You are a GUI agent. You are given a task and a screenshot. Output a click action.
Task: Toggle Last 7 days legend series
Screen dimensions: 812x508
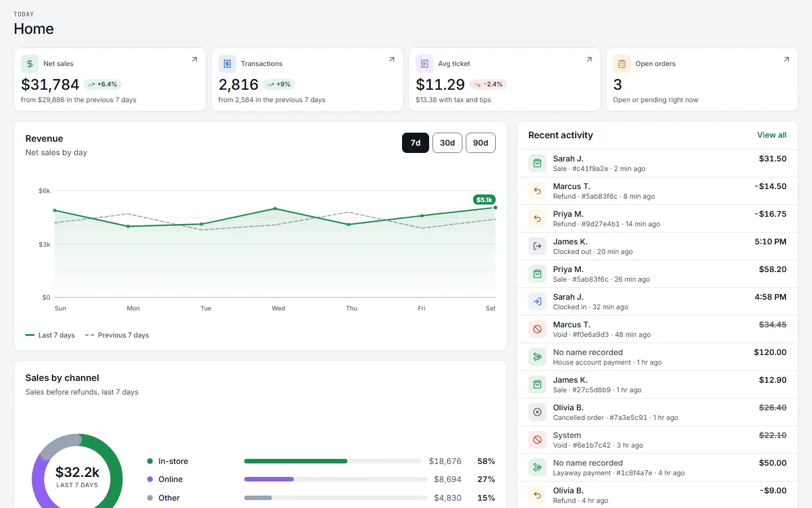pyautogui.click(x=50, y=335)
